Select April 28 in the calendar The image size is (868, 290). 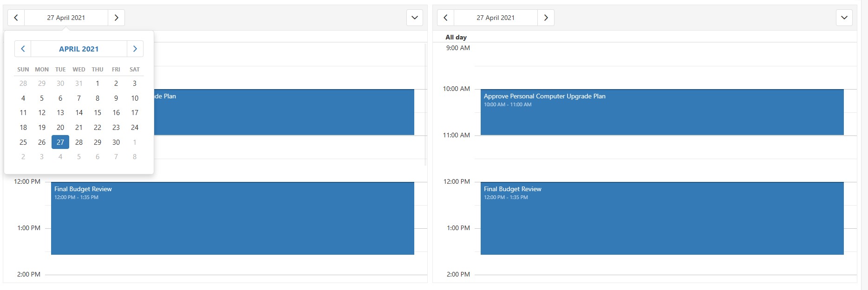tap(79, 142)
